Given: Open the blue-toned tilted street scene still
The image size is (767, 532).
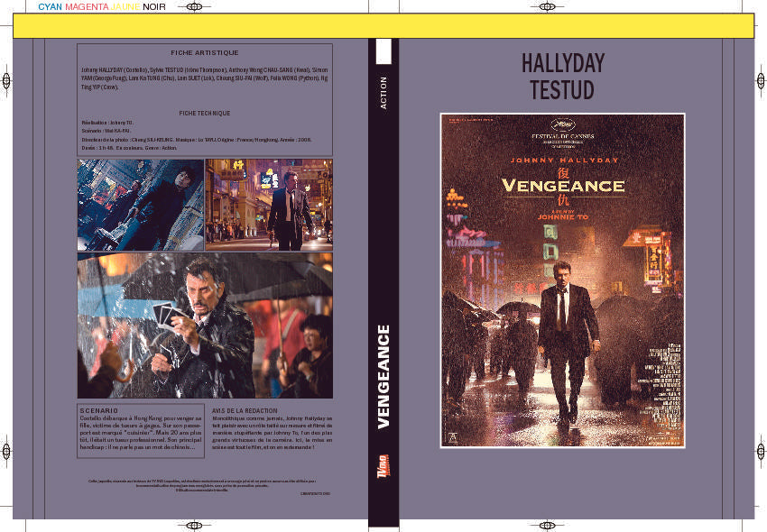Looking at the screenshot, I should (x=141, y=205).
